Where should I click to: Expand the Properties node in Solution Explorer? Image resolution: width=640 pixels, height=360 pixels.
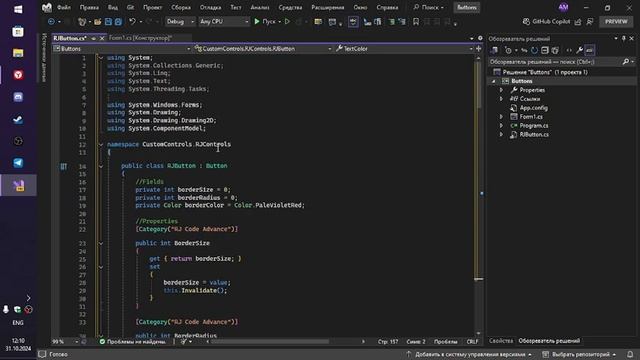[502, 90]
